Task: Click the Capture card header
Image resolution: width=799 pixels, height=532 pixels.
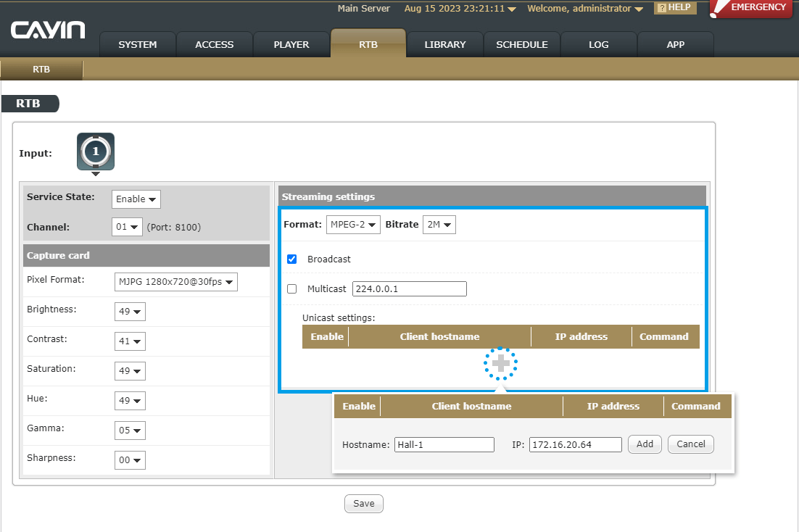Action: pos(146,255)
